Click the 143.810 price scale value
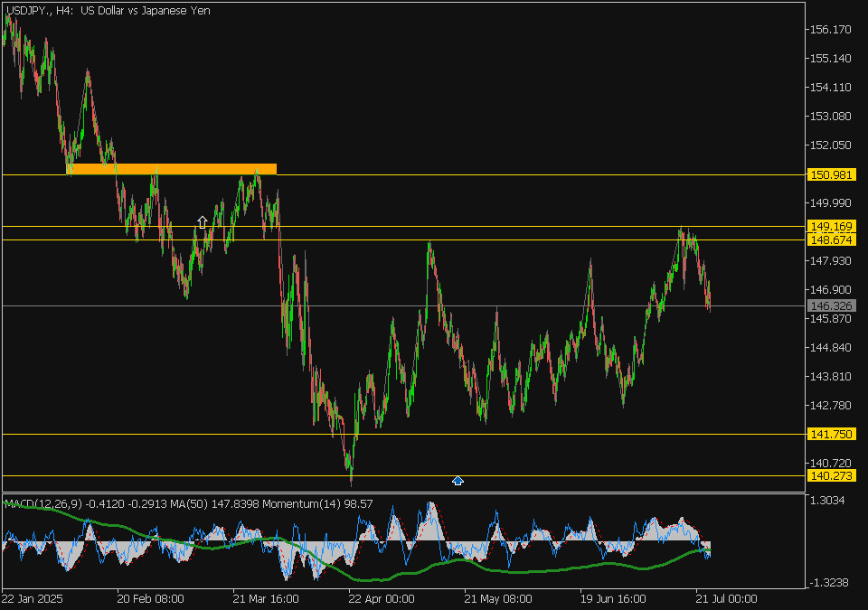 830,377
